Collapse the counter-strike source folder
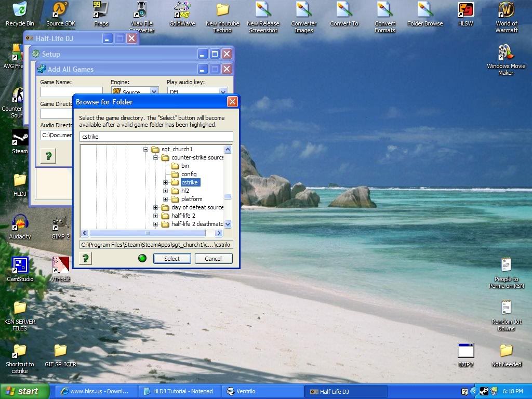Screen dimensions: 532x399 [155, 157]
